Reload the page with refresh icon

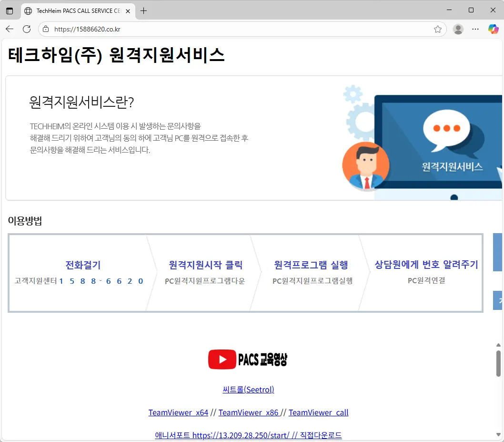click(27, 29)
